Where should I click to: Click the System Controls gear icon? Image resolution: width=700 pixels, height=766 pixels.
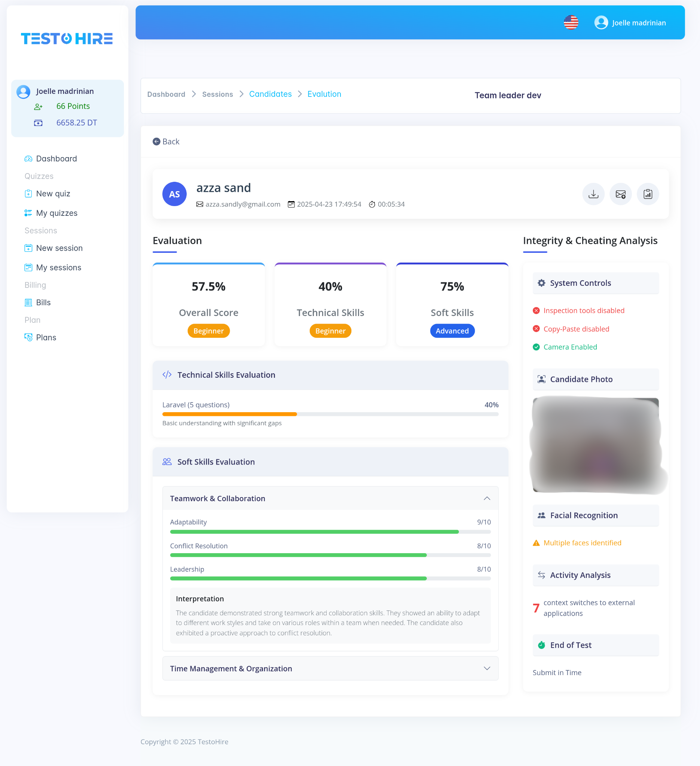(541, 283)
